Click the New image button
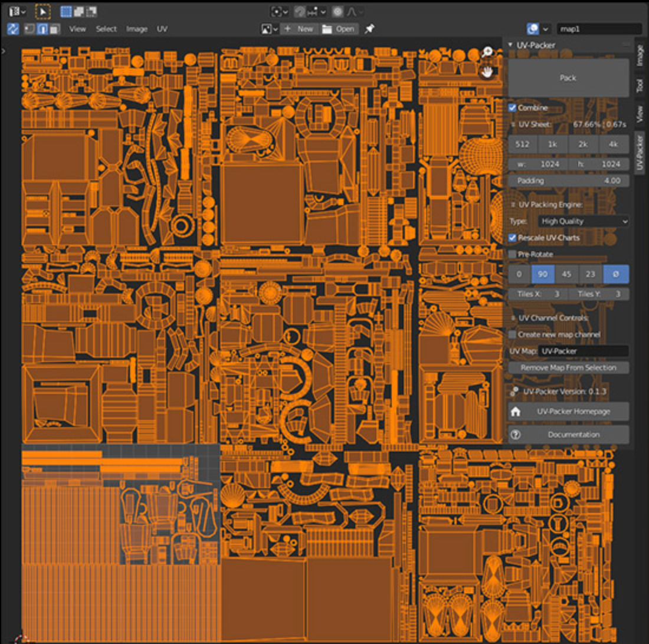Image resolution: width=649 pixels, height=644 pixels. 300,29
